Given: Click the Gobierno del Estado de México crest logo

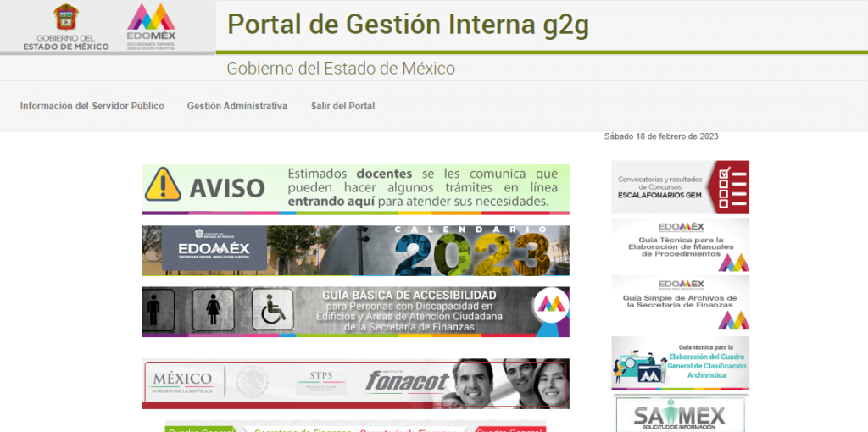Looking at the screenshot, I should coord(66,26).
